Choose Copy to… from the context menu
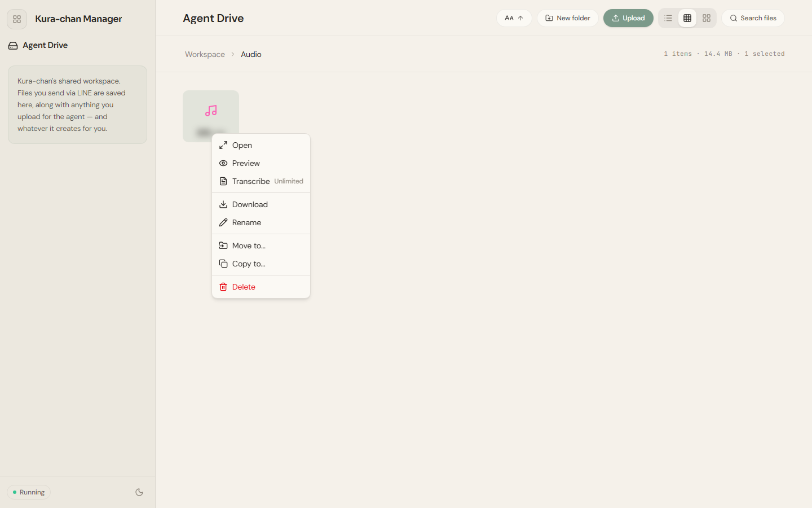 point(261,264)
